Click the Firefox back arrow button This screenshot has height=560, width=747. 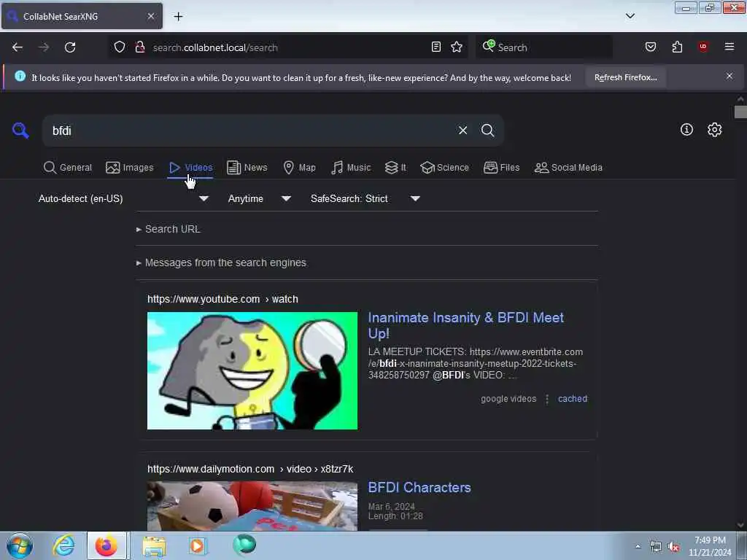click(x=18, y=47)
